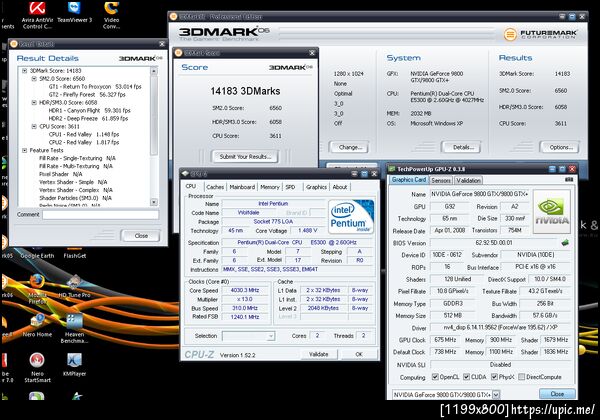Viewport: 600px width, 420px height.
Task: Switch to Sensors tab in GPU-Z
Action: (x=441, y=180)
